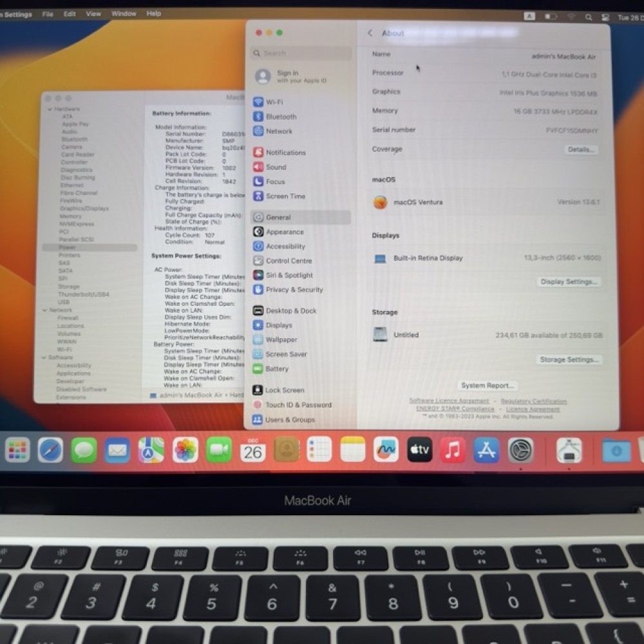
Task: Collapse Software tree in System Information
Action: (44, 357)
